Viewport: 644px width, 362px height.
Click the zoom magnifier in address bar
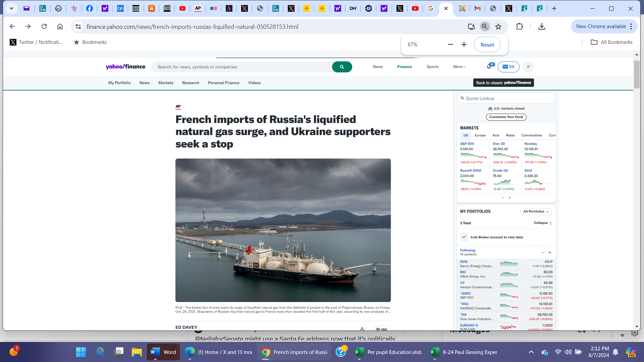(484, 26)
